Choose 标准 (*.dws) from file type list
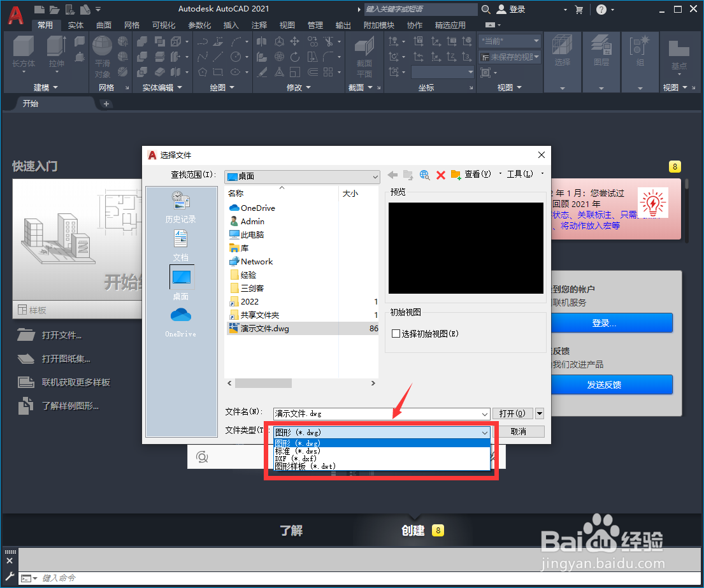This screenshot has width=704, height=588. pyautogui.click(x=382, y=451)
